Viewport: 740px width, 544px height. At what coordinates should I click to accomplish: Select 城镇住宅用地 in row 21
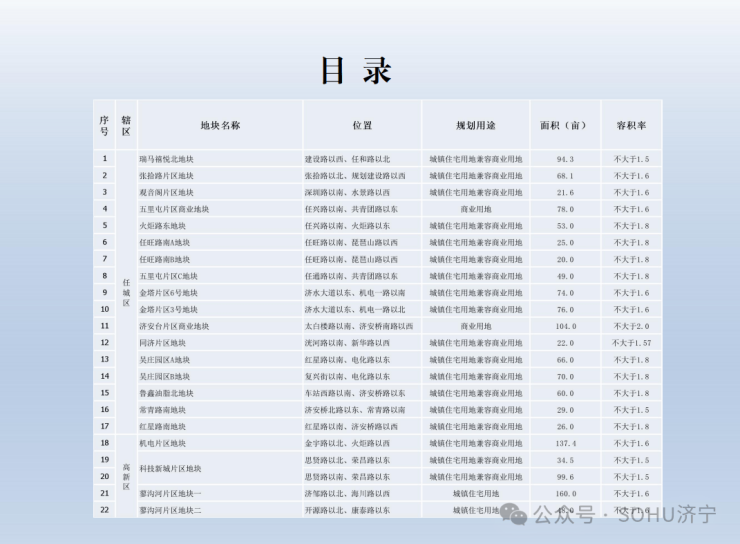point(476,494)
